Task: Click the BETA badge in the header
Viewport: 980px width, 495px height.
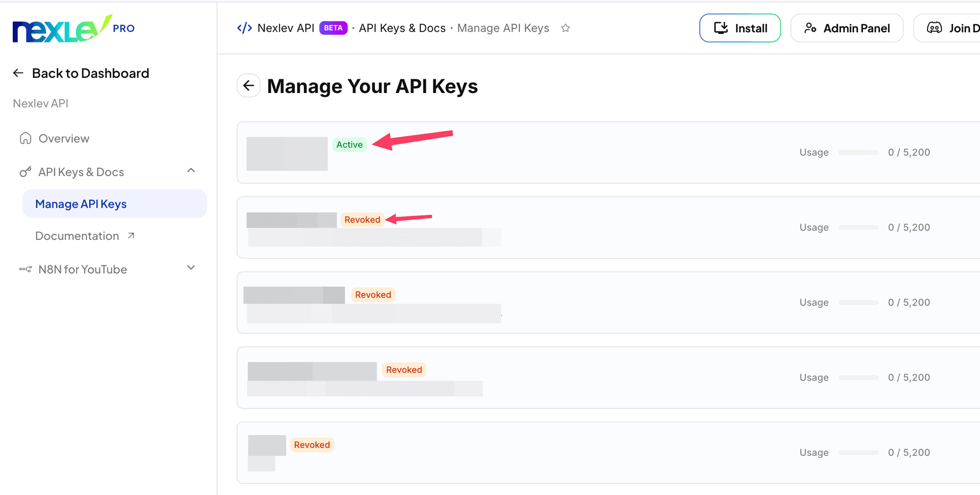Action: coord(333,28)
